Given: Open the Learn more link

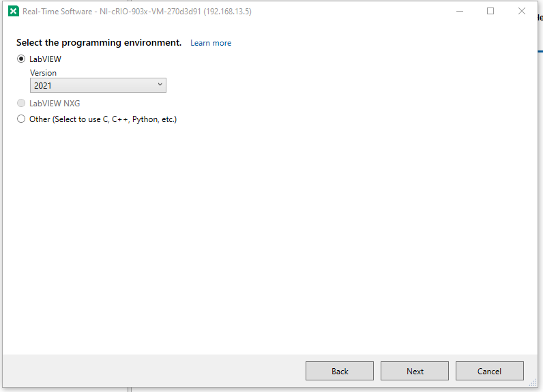Looking at the screenshot, I should (211, 43).
